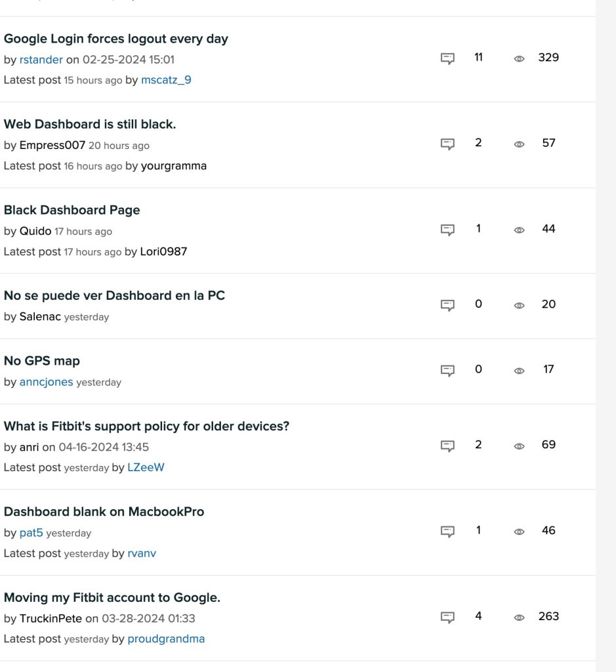Click comment icon for No se puede ver Dashboard

pyautogui.click(x=447, y=305)
